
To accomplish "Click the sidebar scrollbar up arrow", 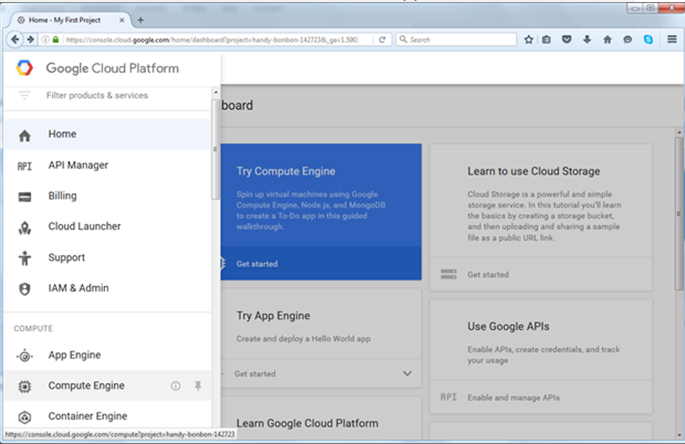I will tap(215, 93).
